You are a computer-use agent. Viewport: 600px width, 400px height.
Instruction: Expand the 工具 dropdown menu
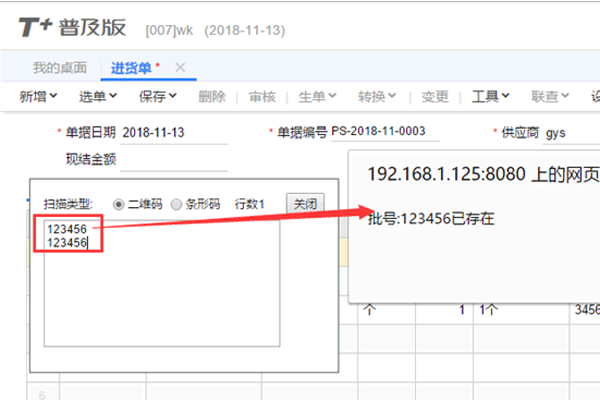coord(491,97)
